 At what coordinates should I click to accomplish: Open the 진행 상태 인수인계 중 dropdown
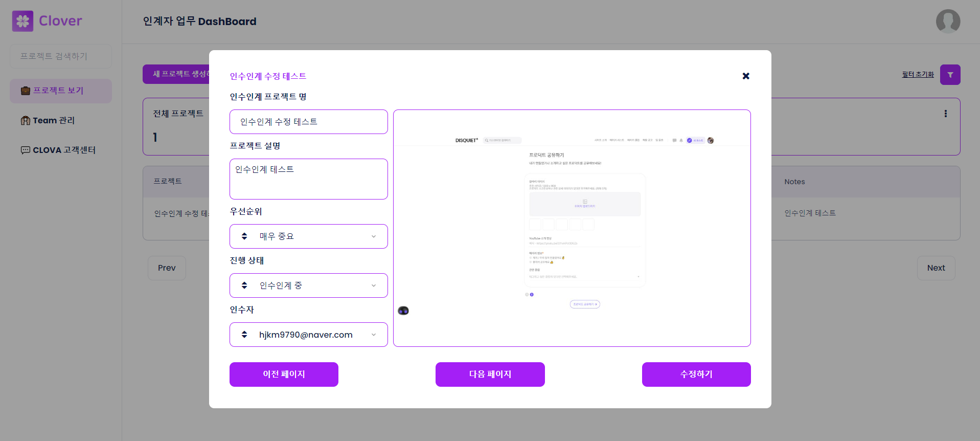(x=309, y=285)
